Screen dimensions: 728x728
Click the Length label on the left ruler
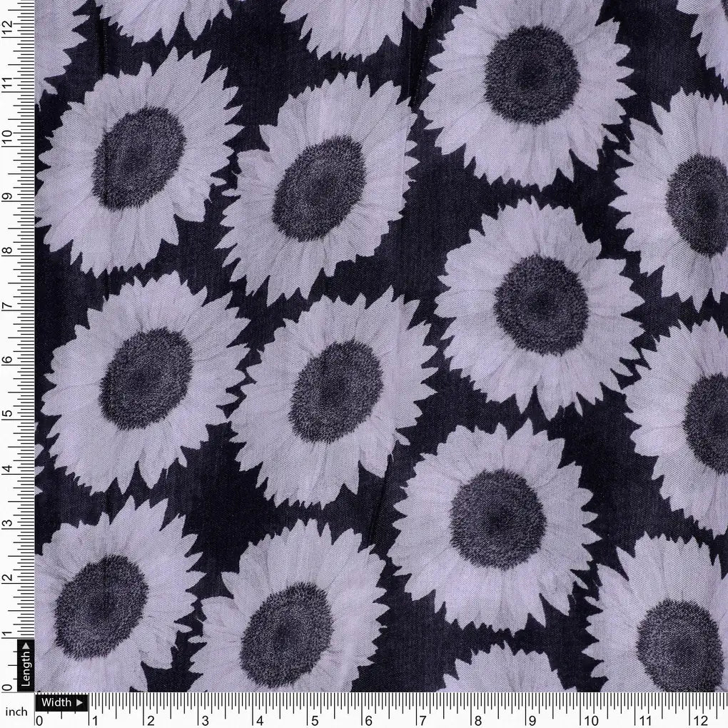tap(26, 670)
